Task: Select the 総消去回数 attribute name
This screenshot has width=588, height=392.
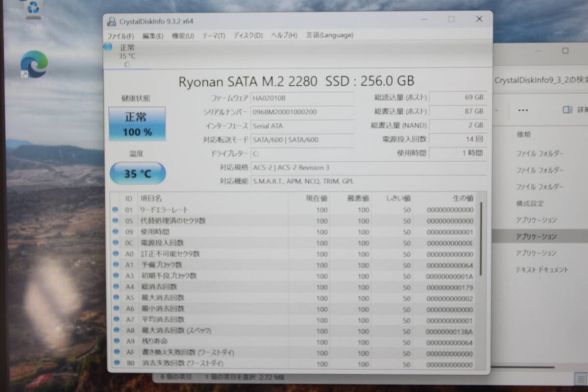Action: pyautogui.click(x=159, y=287)
